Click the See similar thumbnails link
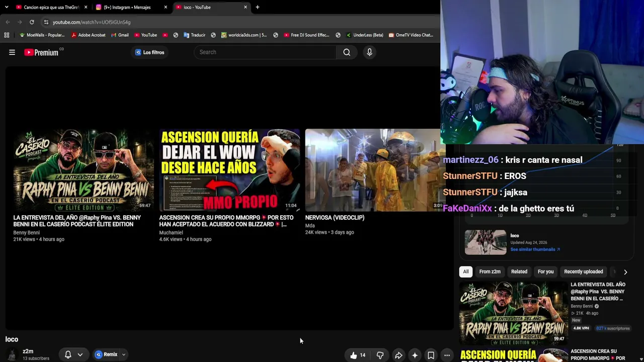Image resolution: width=644 pixels, height=362 pixels. [535, 249]
